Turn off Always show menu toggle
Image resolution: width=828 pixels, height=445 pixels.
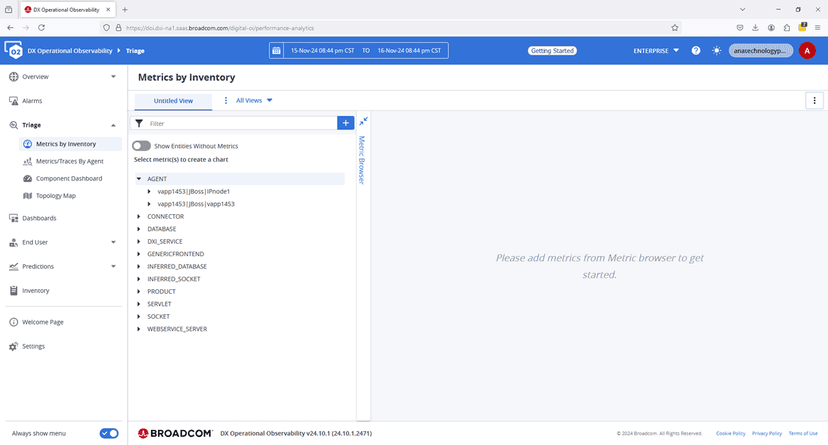tap(109, 433)
